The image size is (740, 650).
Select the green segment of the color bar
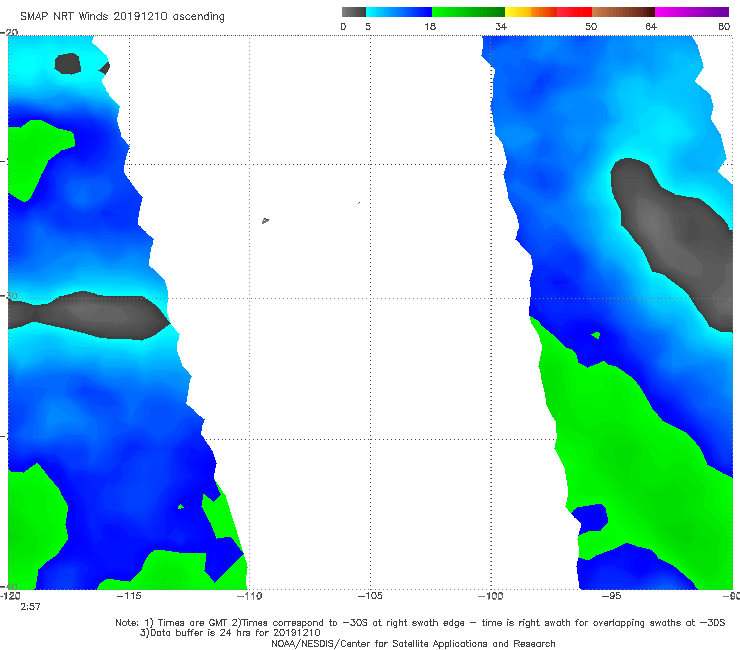coord(468,12)
